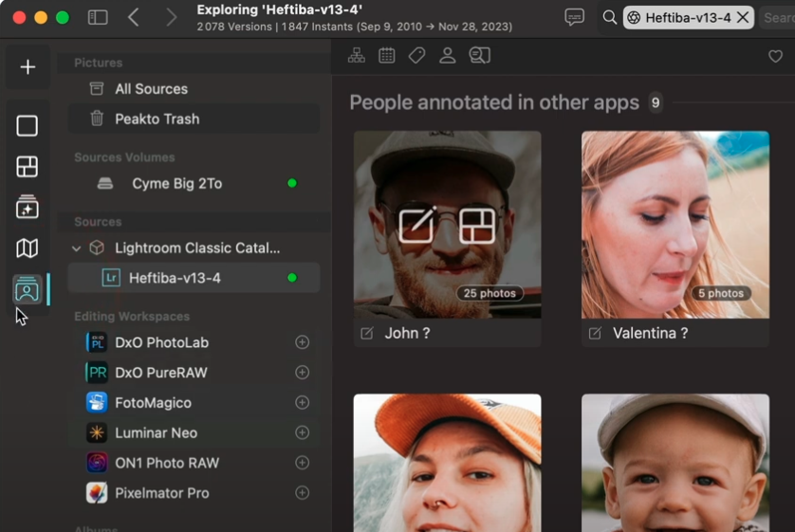Select the People view sidebar icon

pos(27,290)
